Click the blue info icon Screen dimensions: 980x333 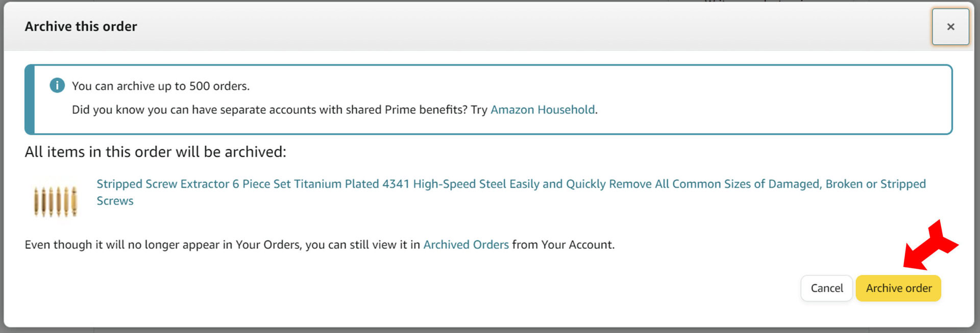click(x=57, y=85)
